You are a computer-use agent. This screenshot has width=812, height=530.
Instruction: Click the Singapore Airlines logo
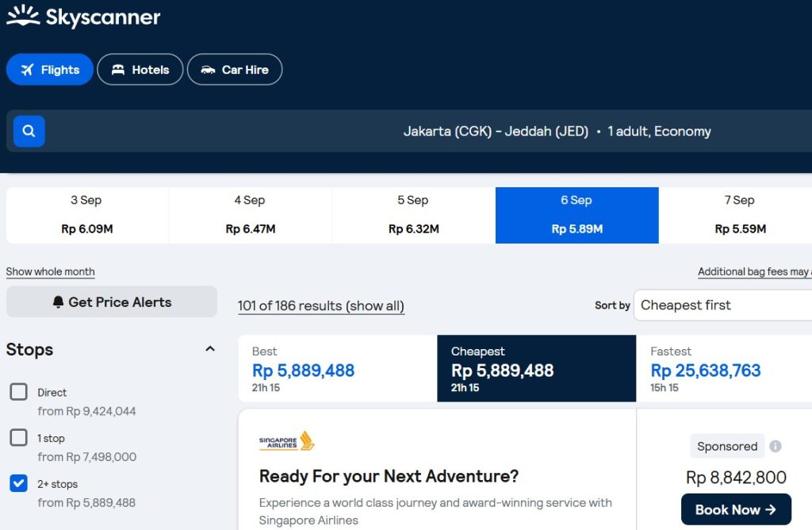287,441
